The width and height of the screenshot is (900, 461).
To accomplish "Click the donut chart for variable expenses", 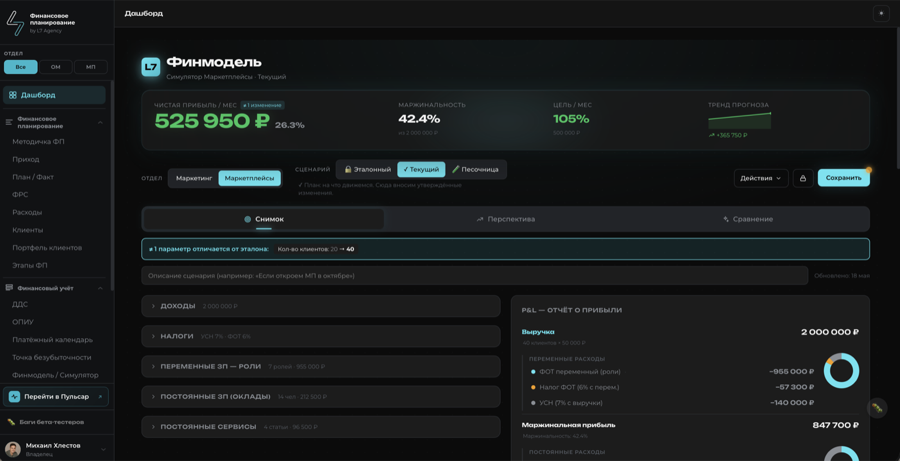I will [841, 371].
